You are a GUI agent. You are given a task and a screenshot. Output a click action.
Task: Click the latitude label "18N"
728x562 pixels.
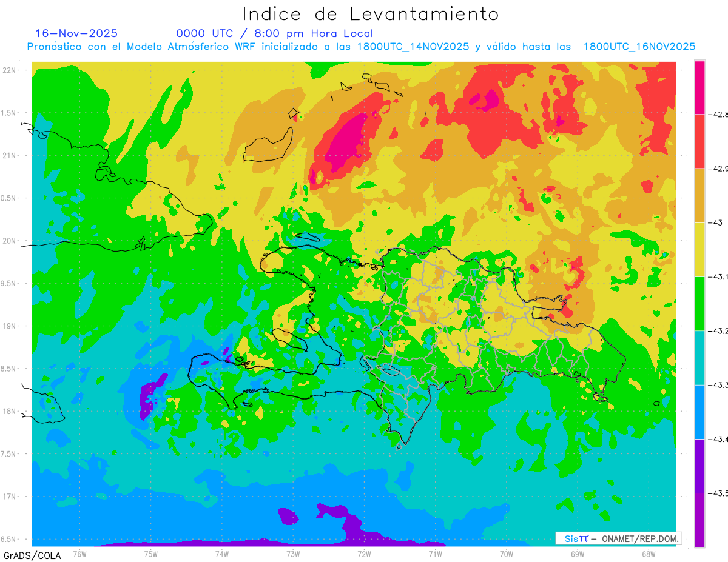[x=9, y=411]
